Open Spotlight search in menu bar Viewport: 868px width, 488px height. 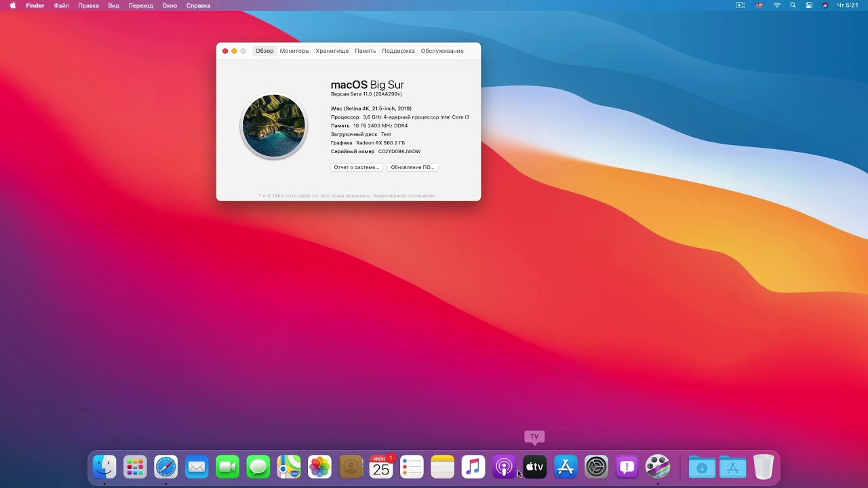(793, 5)
